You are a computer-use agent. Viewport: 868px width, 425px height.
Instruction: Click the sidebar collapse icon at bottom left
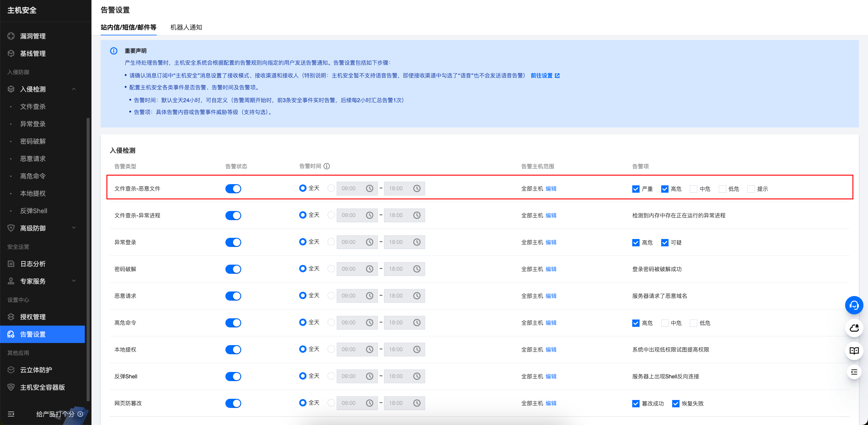coord(11,414)
